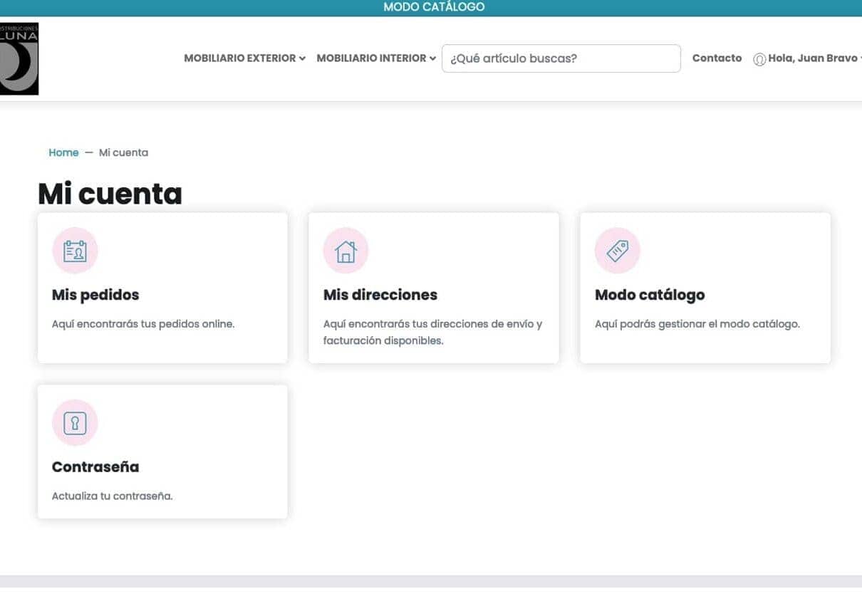862x616 pixels.
Task: Expand the MOBILIARIO EXTERIOR dropdown
Action: [244, 58]
